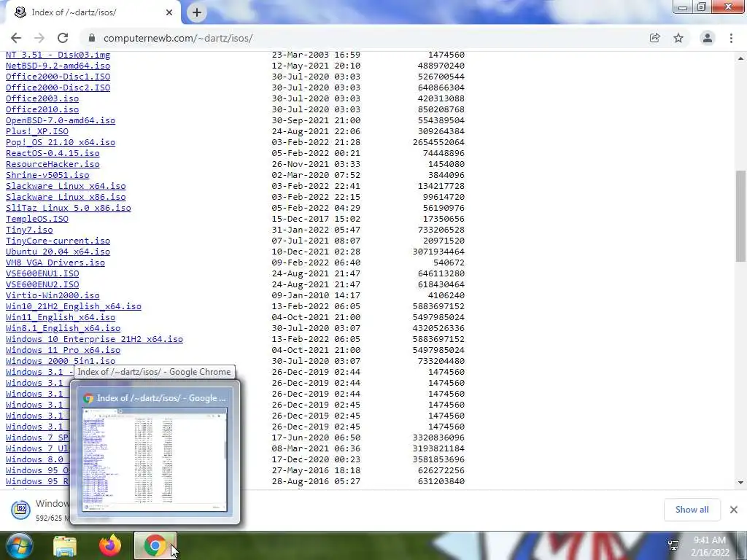Download Win11_English_x64.iso

tap(61, 318)
